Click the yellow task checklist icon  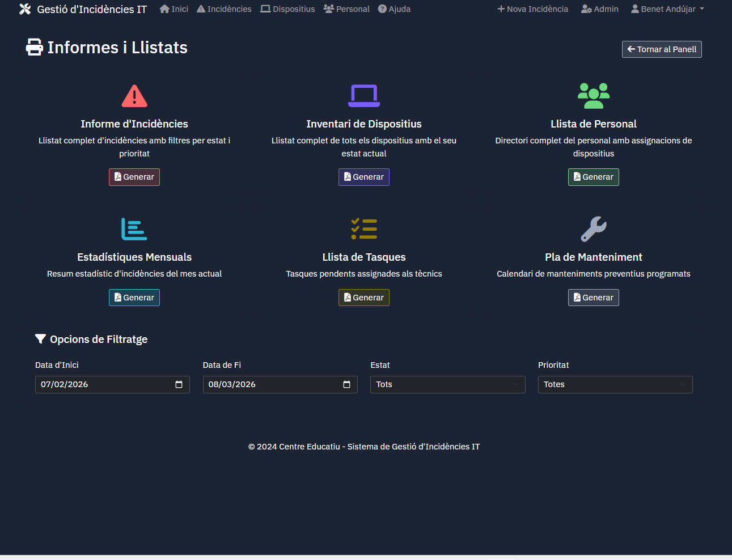pyautogui.click(x=364, y=228)
